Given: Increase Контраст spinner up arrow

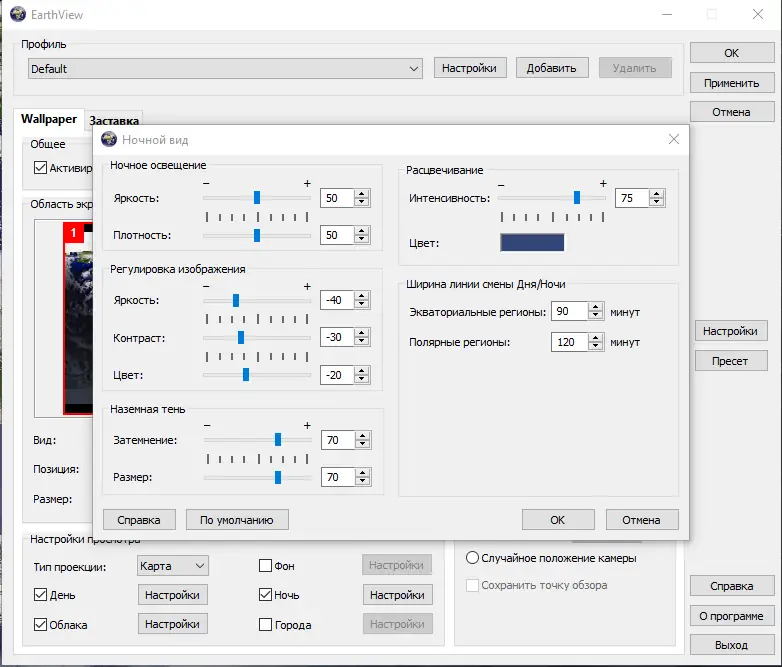Looking at the screenshot, I should 362,333.
